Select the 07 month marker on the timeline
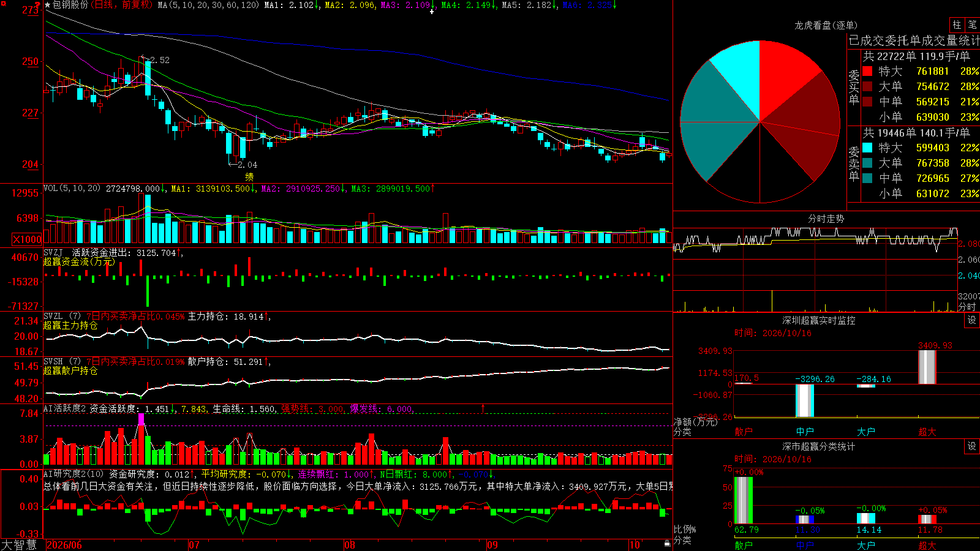Screen dimensions: 980x551 pos(194,545)
